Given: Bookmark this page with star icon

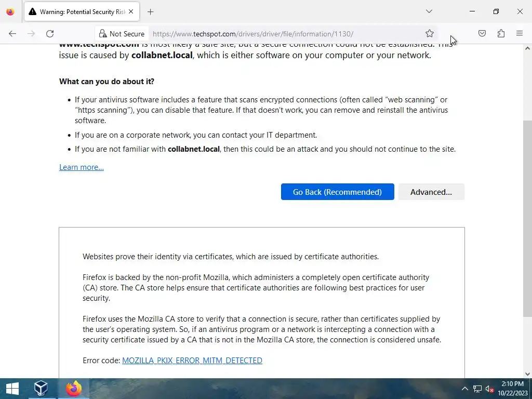Looking at the screenshot, I should (430, 33).
